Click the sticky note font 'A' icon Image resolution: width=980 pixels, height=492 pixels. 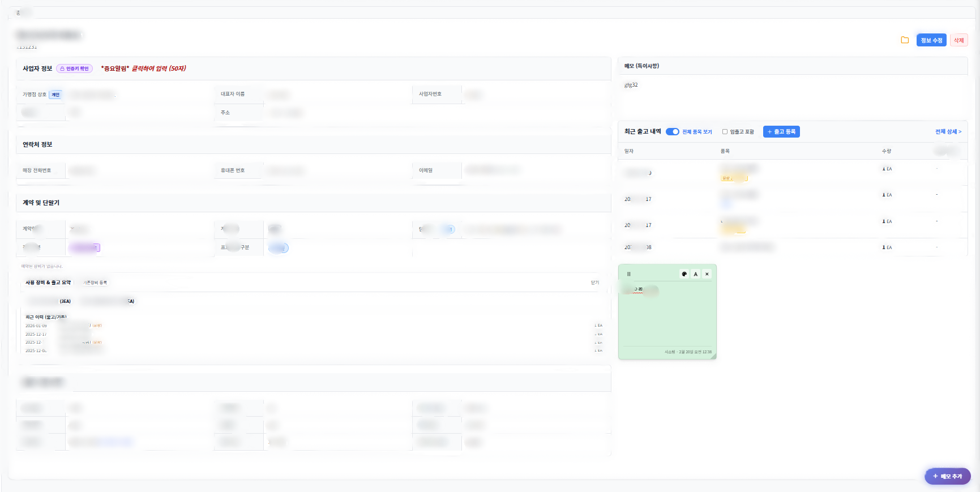(696, 274)
